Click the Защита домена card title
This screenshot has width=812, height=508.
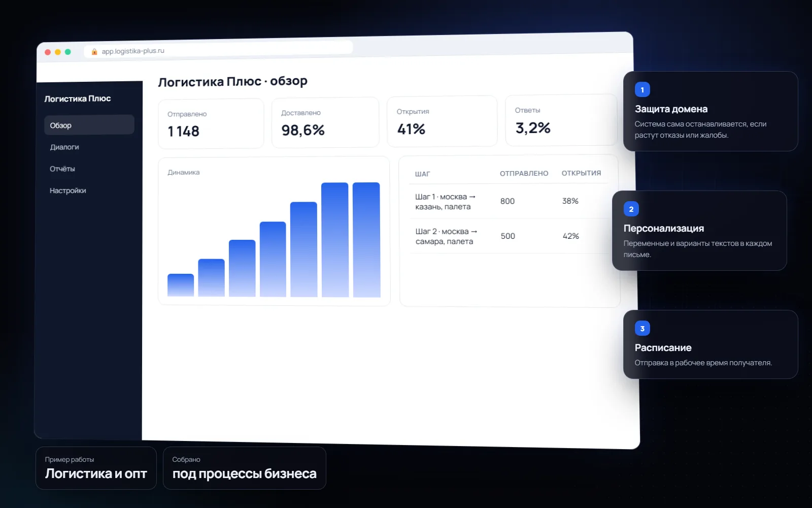[x=671, y=109]
